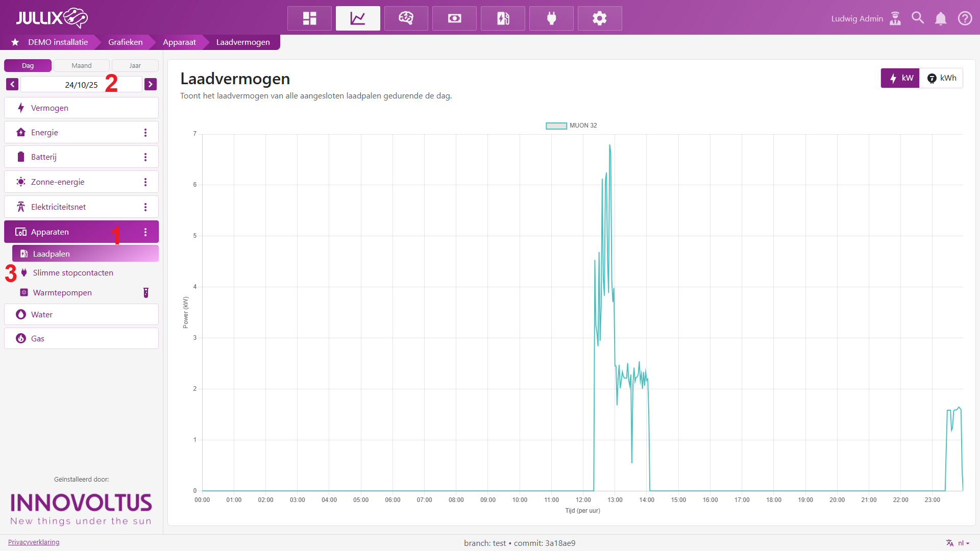Viewport: 980px width, 551px height.
Task: Open the dashboard tiles icon
Action: [x=309, y=18]
